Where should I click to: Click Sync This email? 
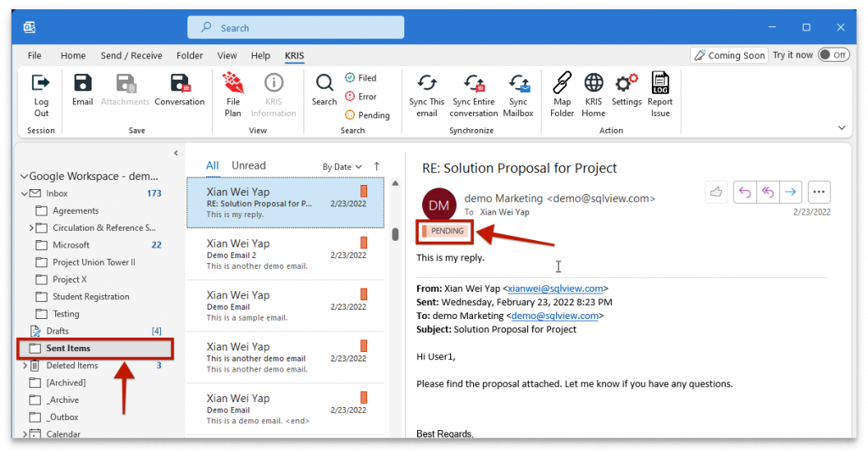tap(427, 95)
